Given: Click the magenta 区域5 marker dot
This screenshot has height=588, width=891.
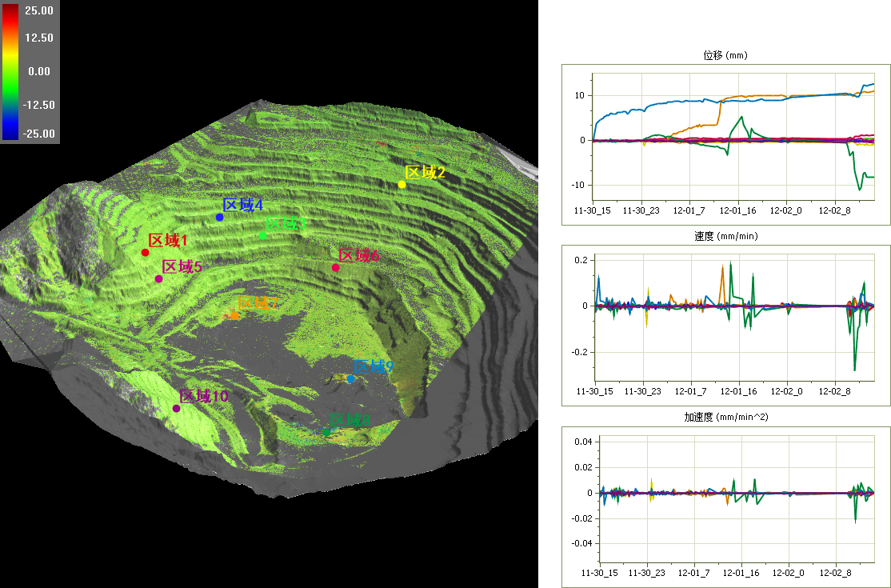Looking at the screenshot, I should click(158, 279).
